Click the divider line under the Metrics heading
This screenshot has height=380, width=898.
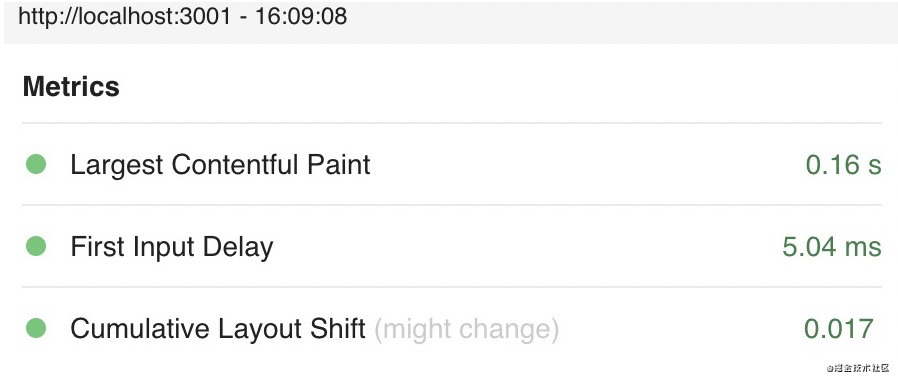click(x=451, y=123)
